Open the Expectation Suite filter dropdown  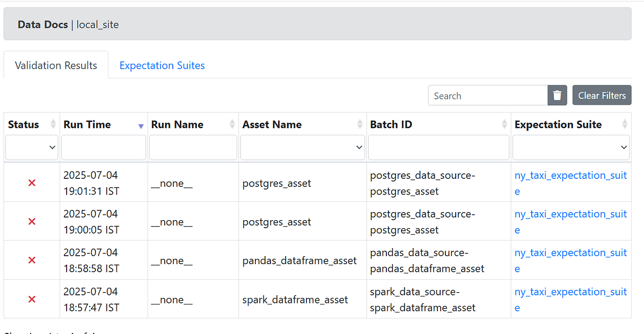pos(570,147)
